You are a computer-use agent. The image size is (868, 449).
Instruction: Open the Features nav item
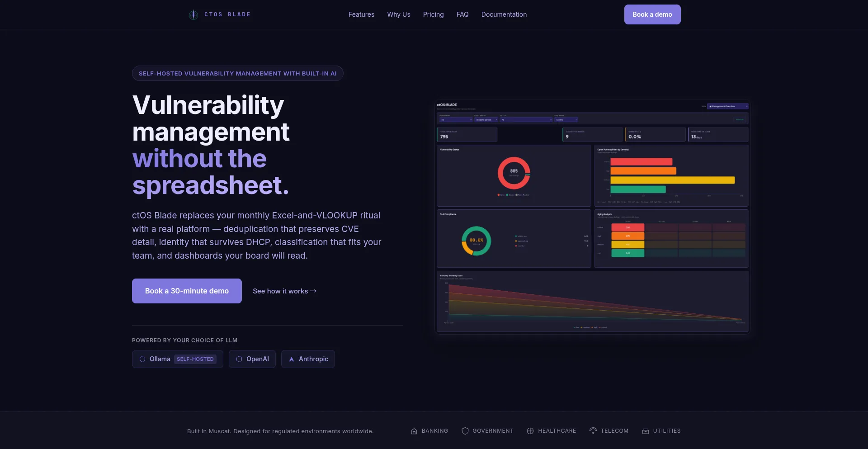(361, 14)
